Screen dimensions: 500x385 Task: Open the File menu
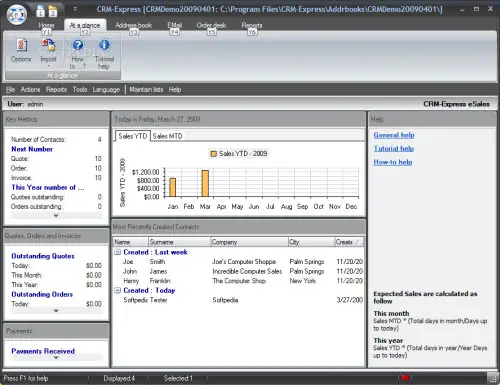(x=11, y=89)
